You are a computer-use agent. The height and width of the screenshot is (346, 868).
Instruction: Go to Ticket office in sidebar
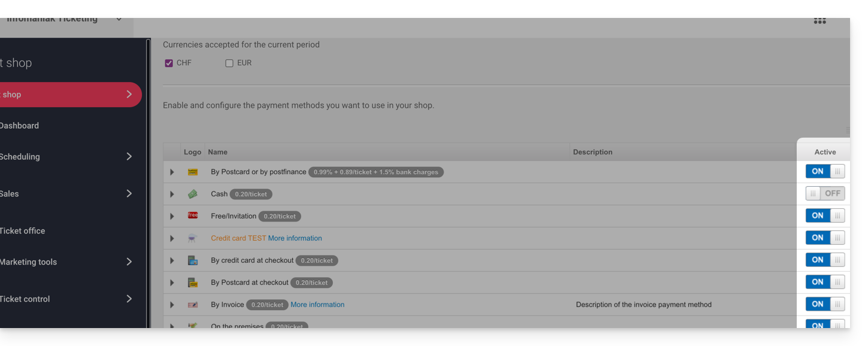pos(22,231)
